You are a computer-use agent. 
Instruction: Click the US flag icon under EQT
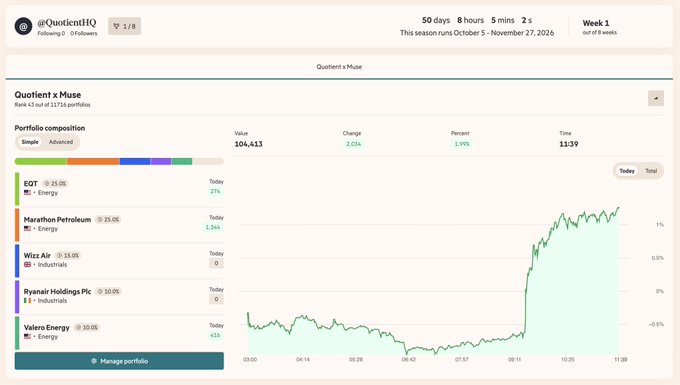tap(27, 192)
